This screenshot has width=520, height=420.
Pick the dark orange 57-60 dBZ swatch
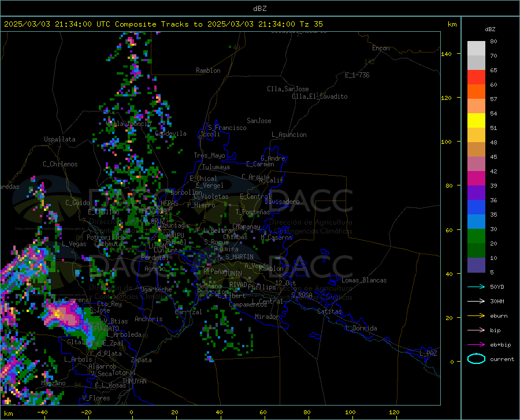coord(476,92)
